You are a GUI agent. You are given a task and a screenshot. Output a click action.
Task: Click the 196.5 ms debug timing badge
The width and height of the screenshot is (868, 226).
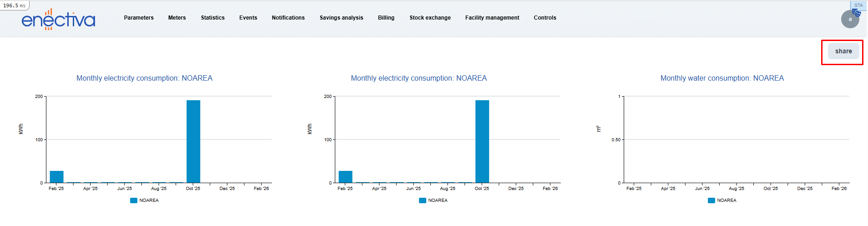[15, 5]
